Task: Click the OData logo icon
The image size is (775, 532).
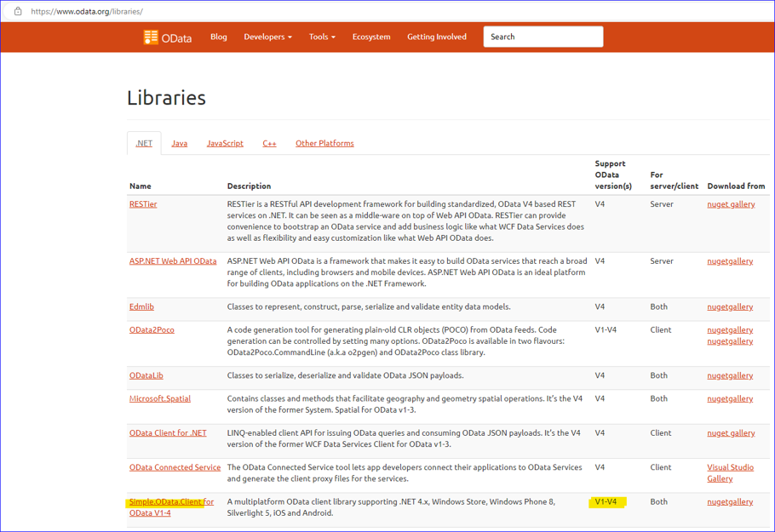Action: 151,37
